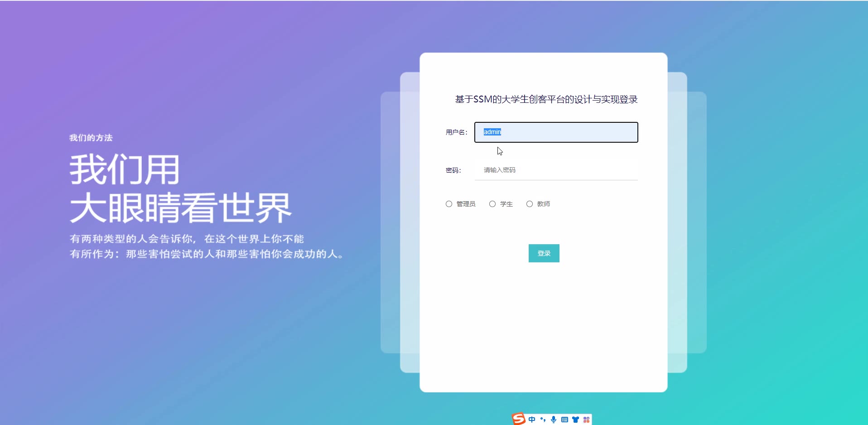Click the 教师 label text
The image size is (868, 425).
[544, 204]
